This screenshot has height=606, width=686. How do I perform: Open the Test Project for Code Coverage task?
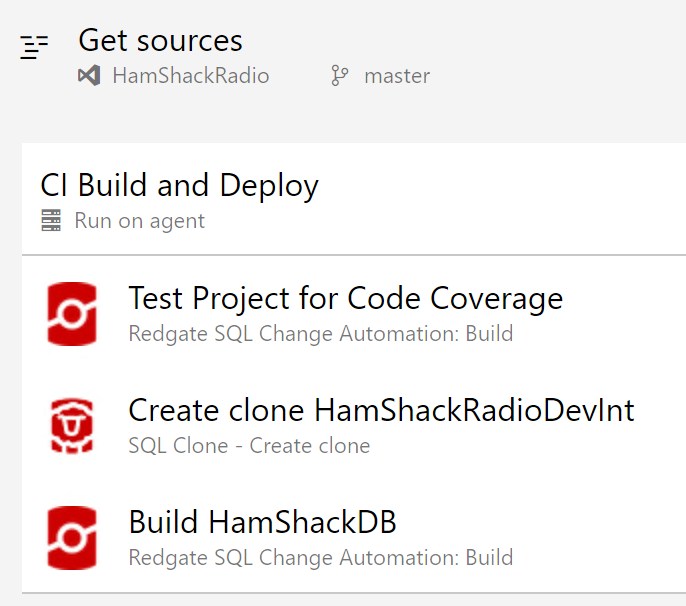pos(346,298)
